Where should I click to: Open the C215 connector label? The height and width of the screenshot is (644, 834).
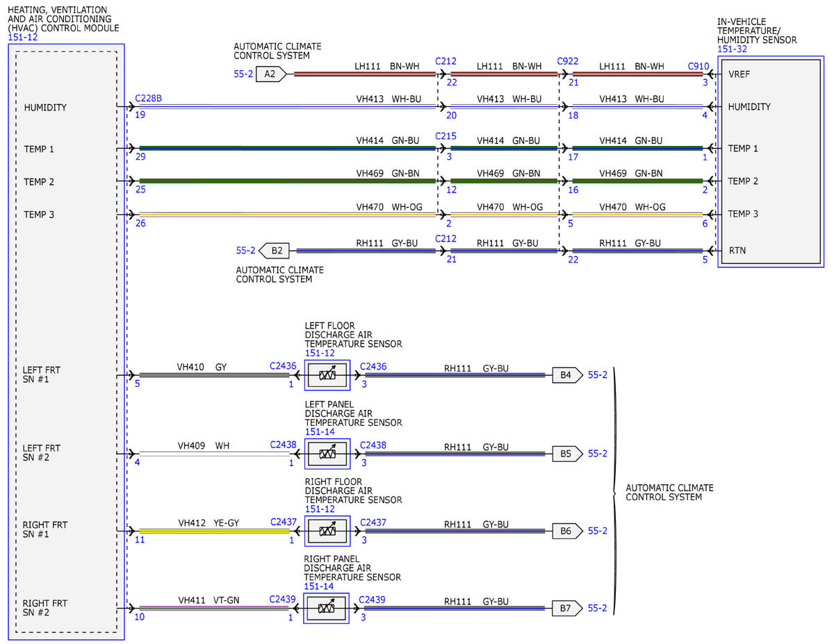tap(445, 137)
